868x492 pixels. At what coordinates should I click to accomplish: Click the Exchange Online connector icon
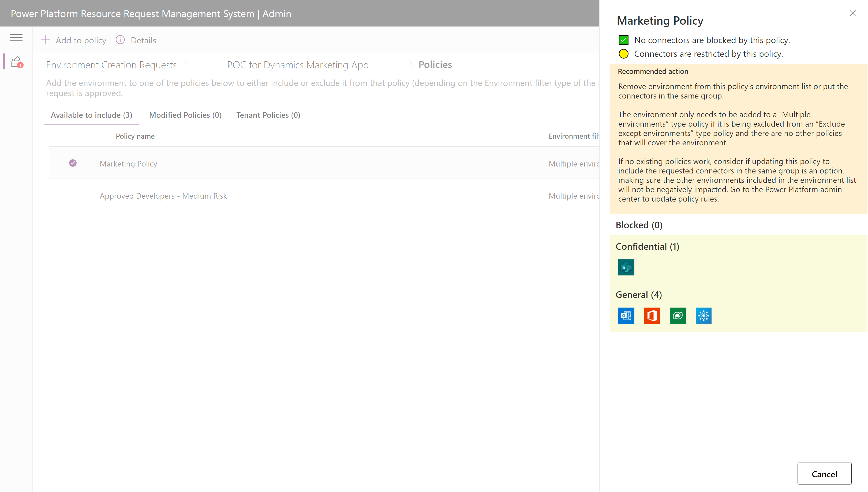point(626,316)
